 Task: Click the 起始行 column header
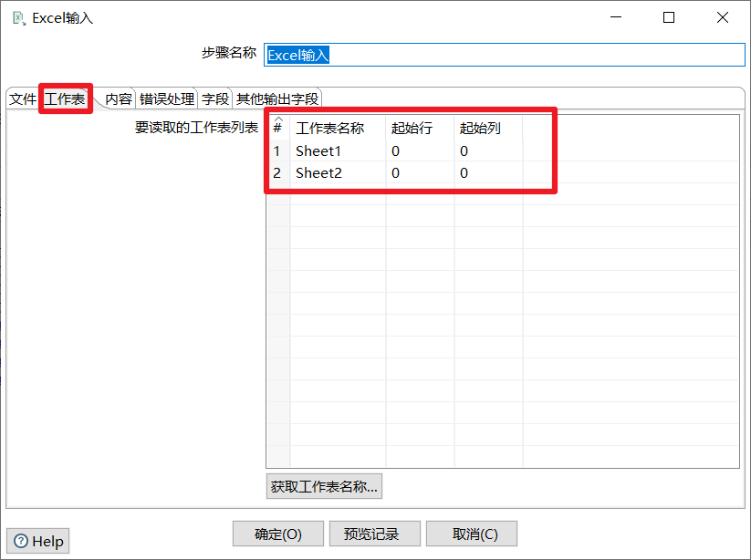point(420,128)
